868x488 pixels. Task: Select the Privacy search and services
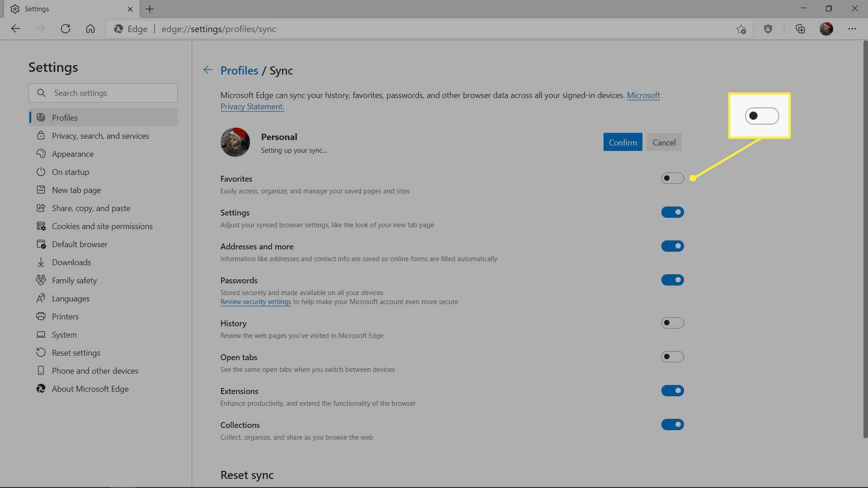[100, 135]
